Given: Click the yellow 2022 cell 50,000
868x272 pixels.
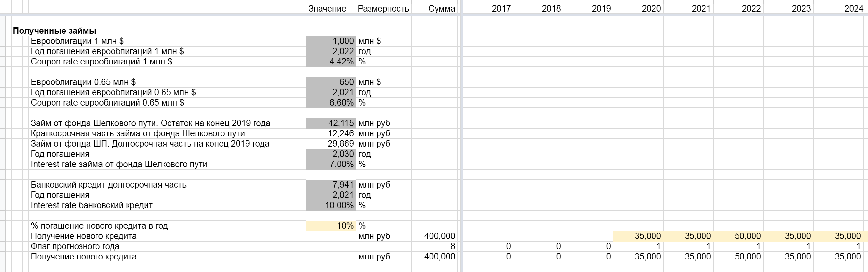Looking at the screenshot, I should (x=738, y=236).
